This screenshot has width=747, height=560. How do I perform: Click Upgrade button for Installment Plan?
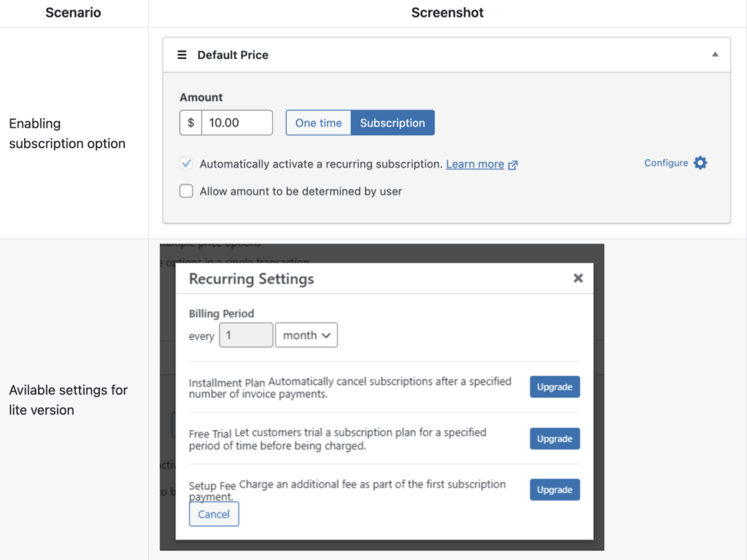tap(554, 387)
